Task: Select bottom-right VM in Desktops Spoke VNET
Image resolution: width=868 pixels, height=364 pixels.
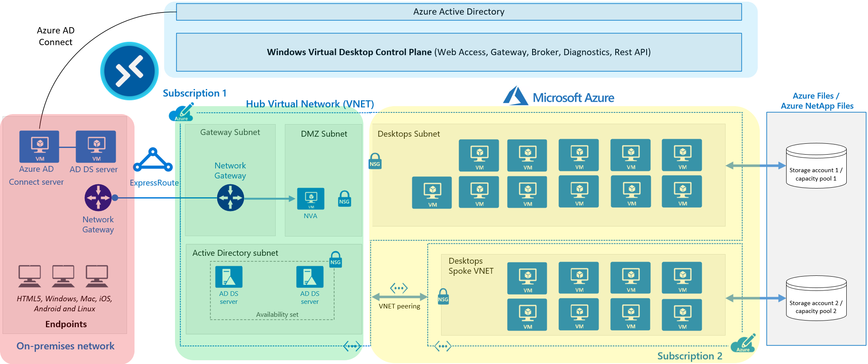Action: click(x=682, y=315)
